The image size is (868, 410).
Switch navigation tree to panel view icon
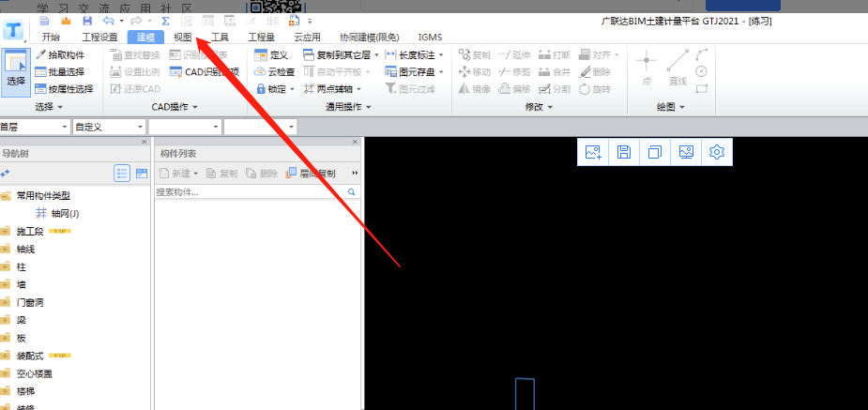(x=142, y=174)
